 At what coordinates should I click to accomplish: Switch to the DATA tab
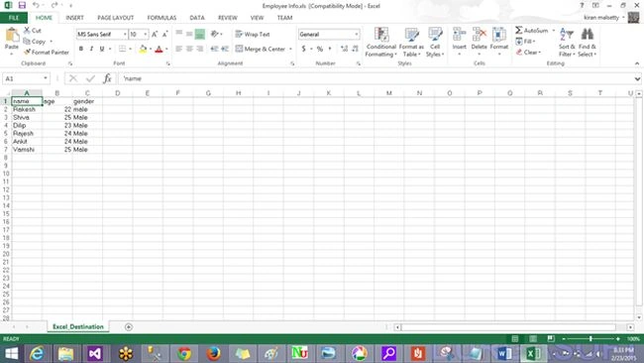point(197,18)
